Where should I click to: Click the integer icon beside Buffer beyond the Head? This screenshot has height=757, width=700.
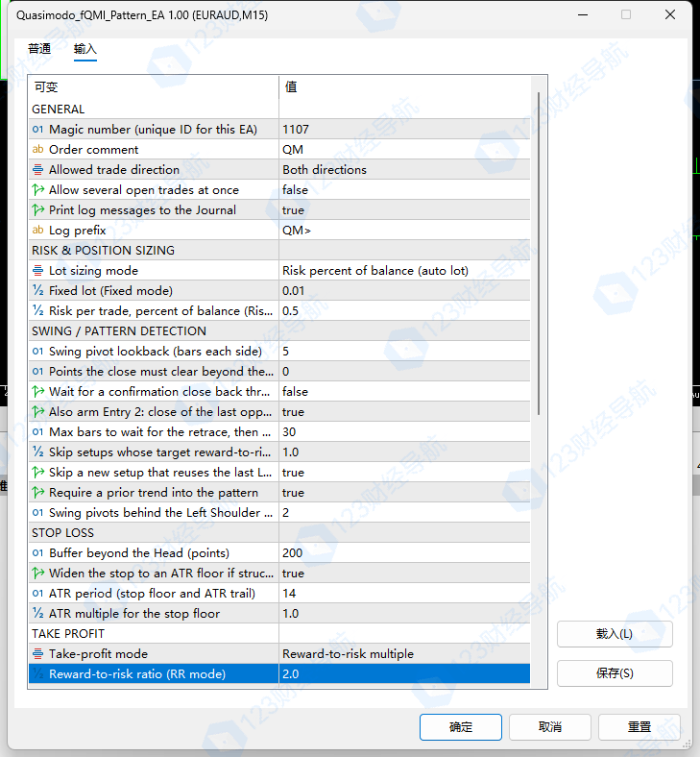(37, 552)
